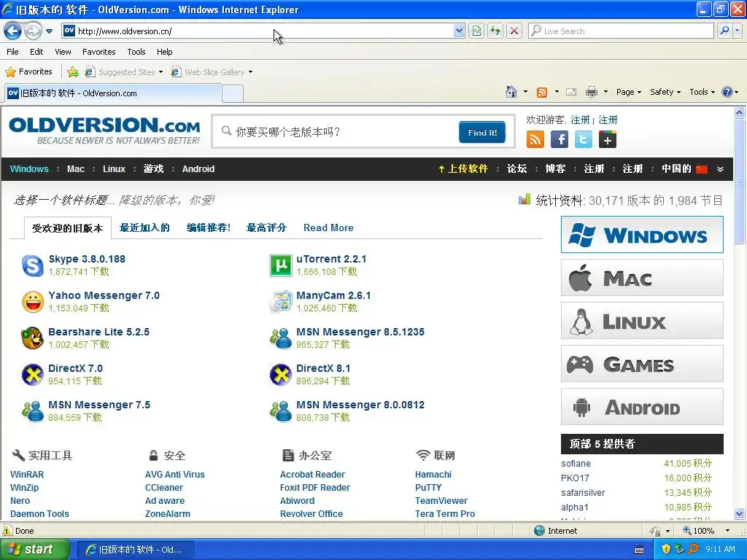Image resolution: width=747 pixels, height=560 pixels.
Task: Click the Find it! button
Action: click(482, 133)
